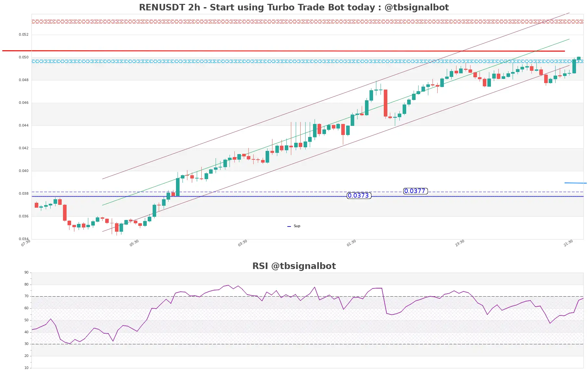The width and height of the screenshot is (588, 392).
Task: Click the RSI 30 axis label
Action: pyautogui.click(x=26, y=344)
